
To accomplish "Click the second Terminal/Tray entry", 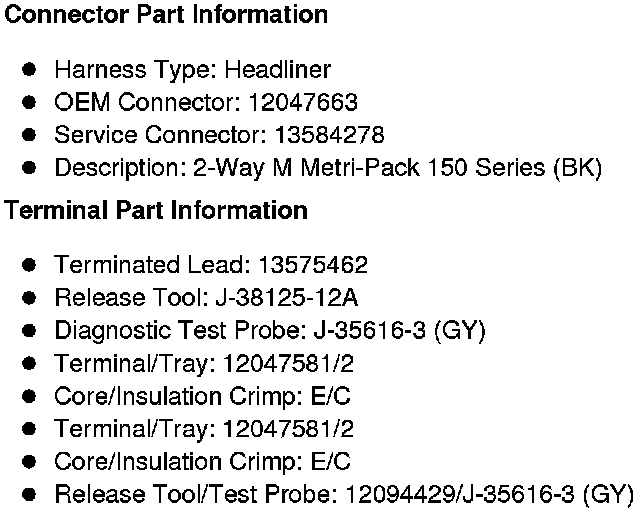I will [x=204, y=429].
